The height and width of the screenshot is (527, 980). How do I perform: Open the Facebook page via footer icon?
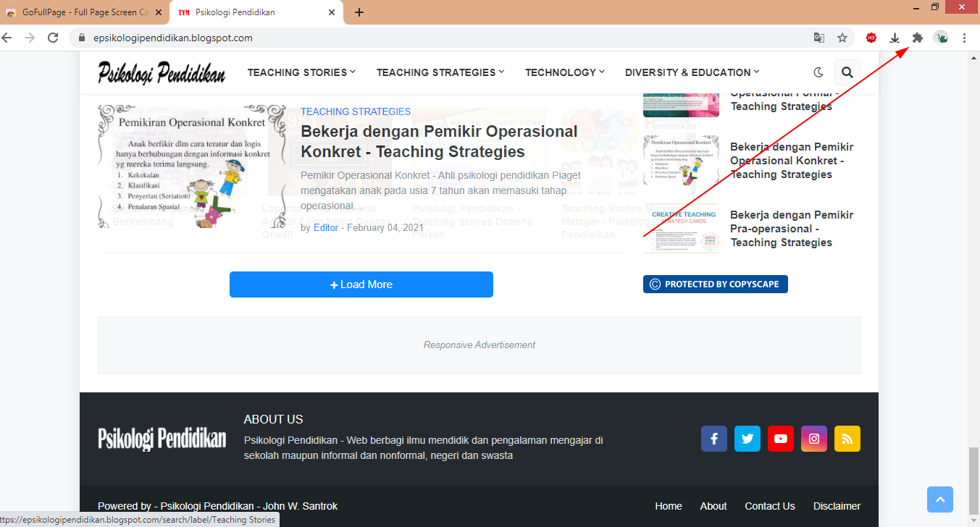714,438
